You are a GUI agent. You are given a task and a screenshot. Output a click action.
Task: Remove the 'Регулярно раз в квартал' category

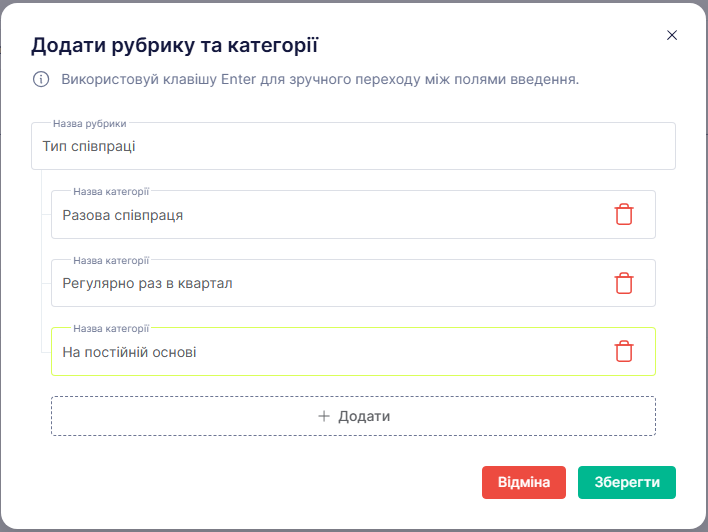(x=624, y=283)
